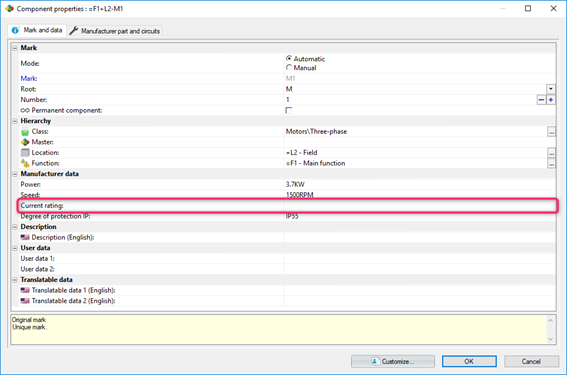
Task: Switch to Manufacturer part and circuits tab
Action: click(x=115, y=31)
